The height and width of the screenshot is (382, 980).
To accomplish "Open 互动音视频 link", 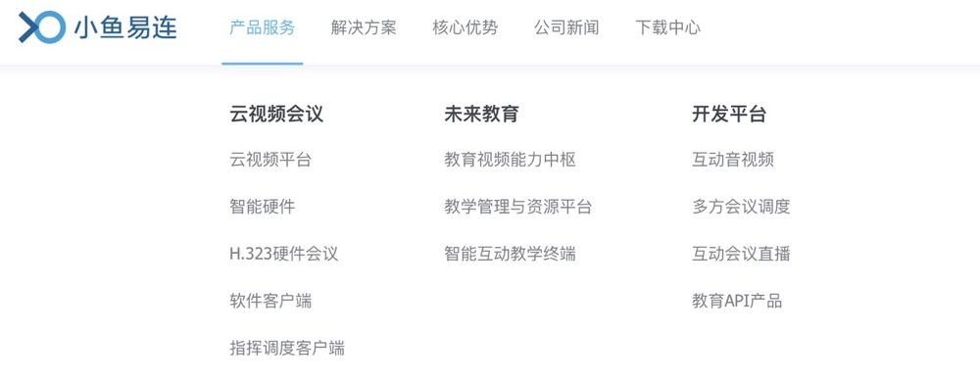I will click(732, 160).
